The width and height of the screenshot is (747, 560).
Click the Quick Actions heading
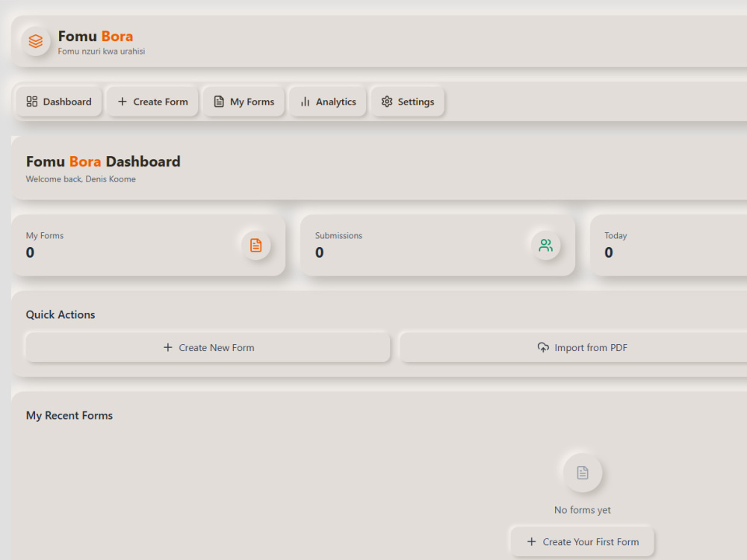pyautogui.click(x=61, y=315)
